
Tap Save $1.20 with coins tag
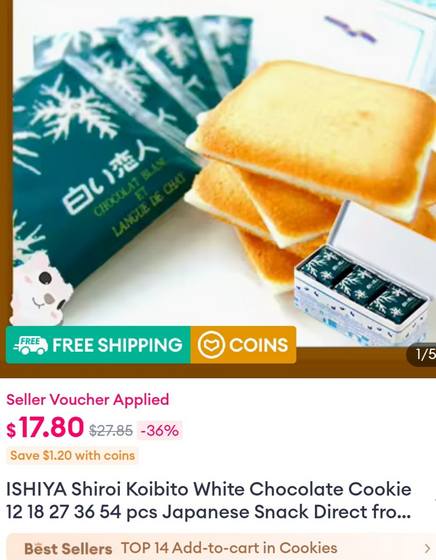click(72, 456)
